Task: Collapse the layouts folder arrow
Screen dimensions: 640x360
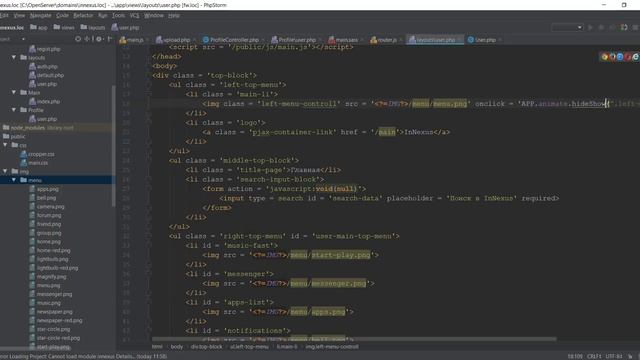Action: pos(14,58)
